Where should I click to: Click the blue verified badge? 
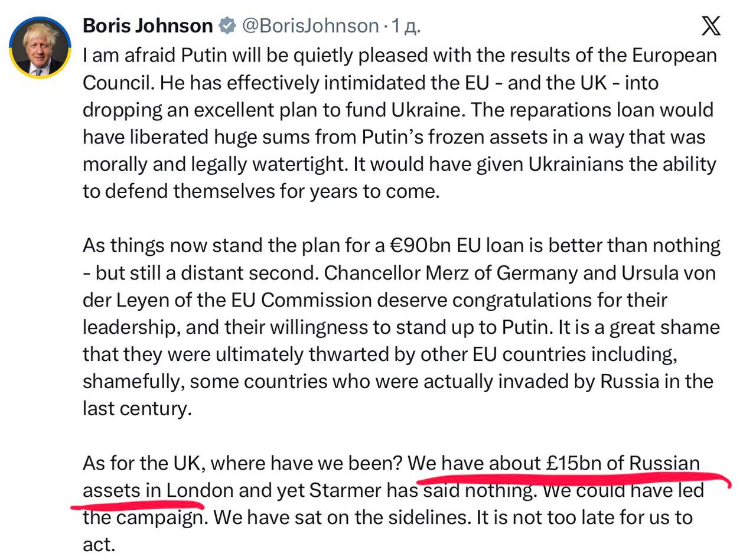(227, 26)
